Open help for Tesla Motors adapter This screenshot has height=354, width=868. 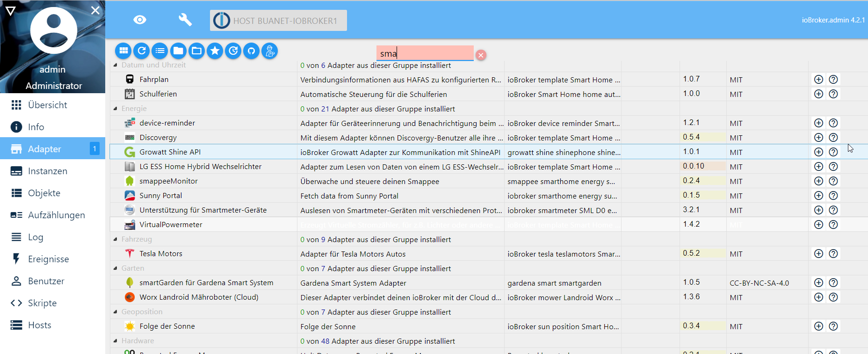(833, 254)
